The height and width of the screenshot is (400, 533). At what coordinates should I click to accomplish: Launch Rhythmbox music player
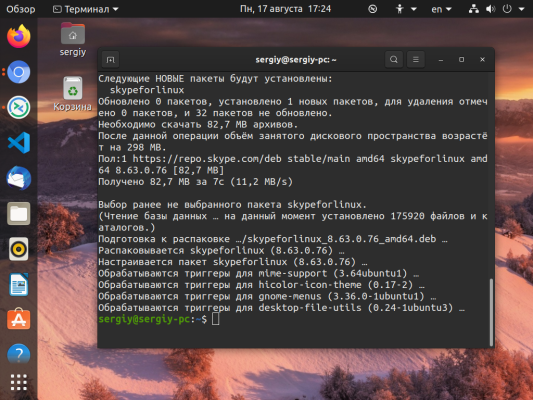19,249
